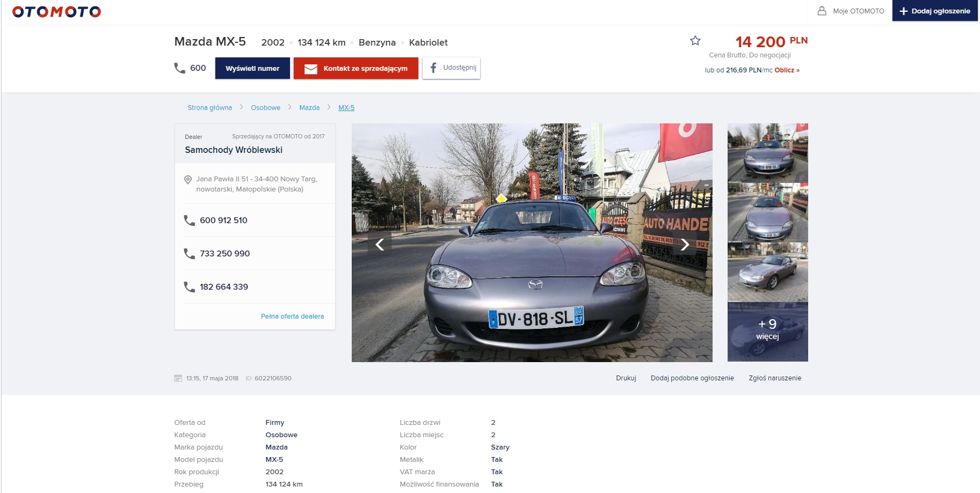This screenshot has height=493, width=980.
Task: Click the phone icon next to 600
Action: pyautogui.click(x=179, y=68)
